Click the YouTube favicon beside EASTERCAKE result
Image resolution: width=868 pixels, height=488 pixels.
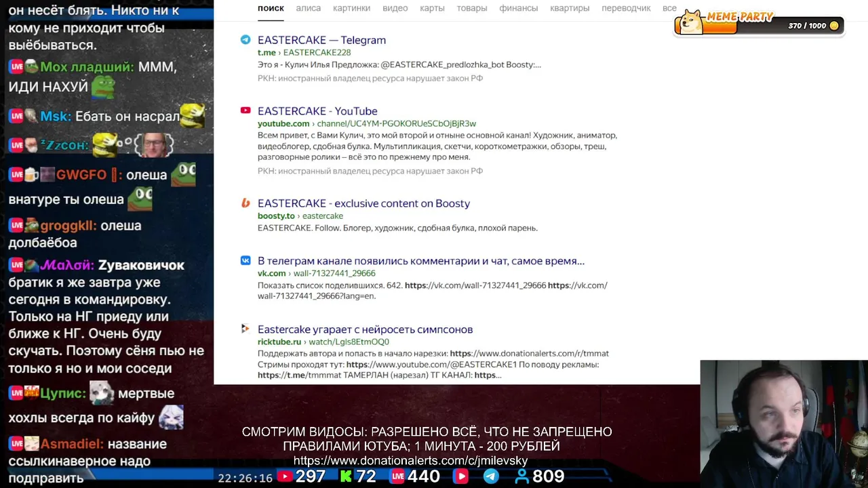coord(245,110)
